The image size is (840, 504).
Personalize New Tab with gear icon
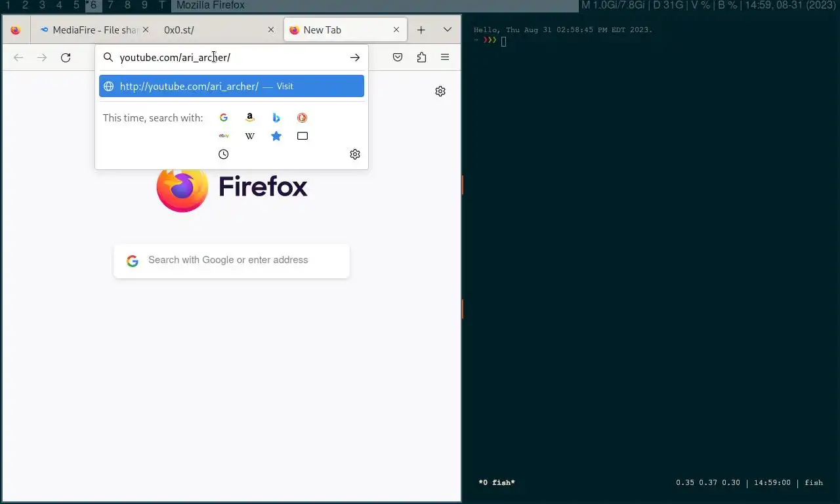(440, 91)
